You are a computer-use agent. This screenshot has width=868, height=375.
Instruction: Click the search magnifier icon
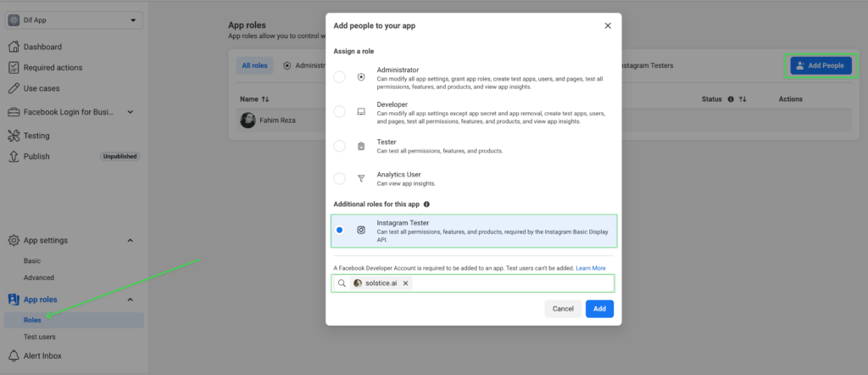pos(342,283)
